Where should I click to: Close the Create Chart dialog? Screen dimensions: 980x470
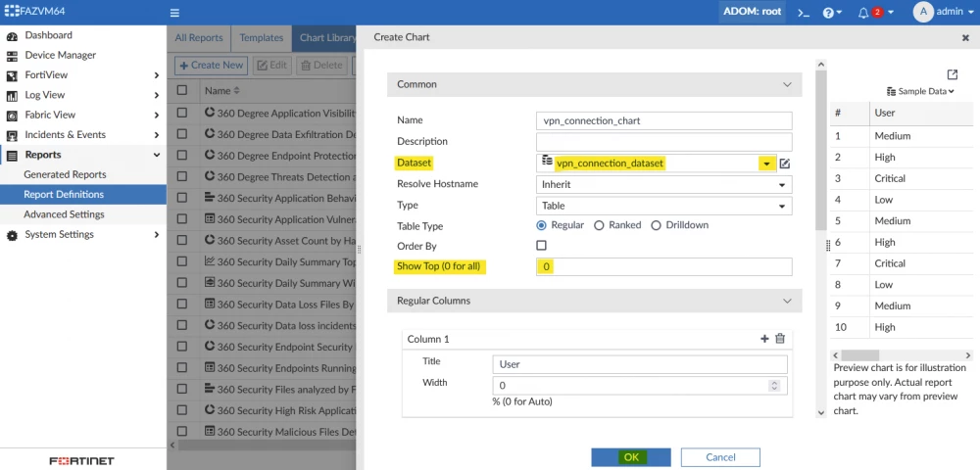(x=965, y=38)
